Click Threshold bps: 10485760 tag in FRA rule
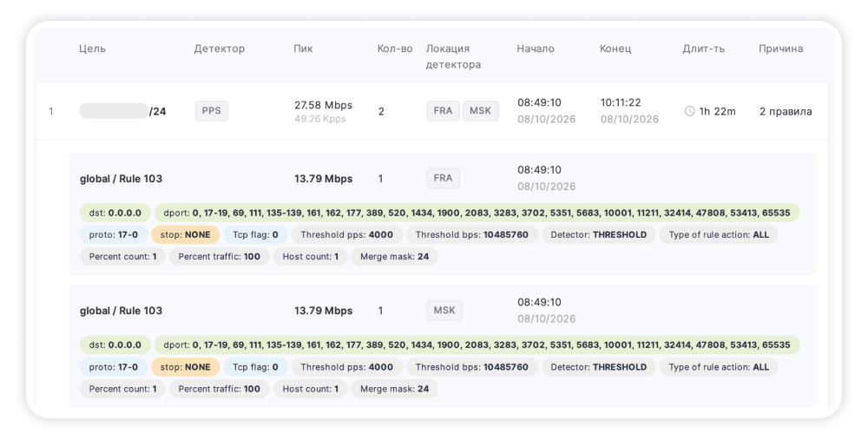The width and height of the screenshot is (868, 440). click(x=472, y=234)
